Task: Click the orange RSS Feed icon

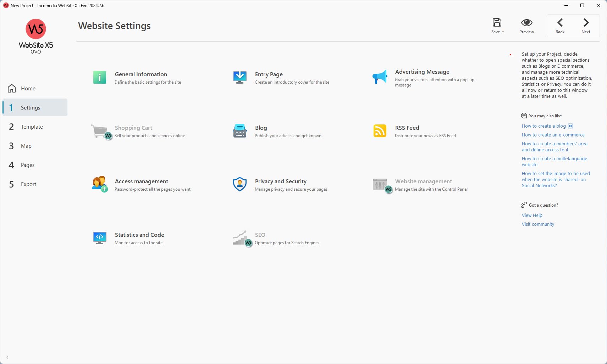Action: point(380,131)
